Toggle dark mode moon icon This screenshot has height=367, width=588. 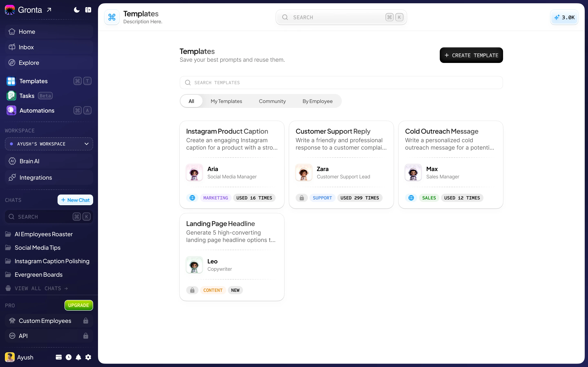[77, 10]
